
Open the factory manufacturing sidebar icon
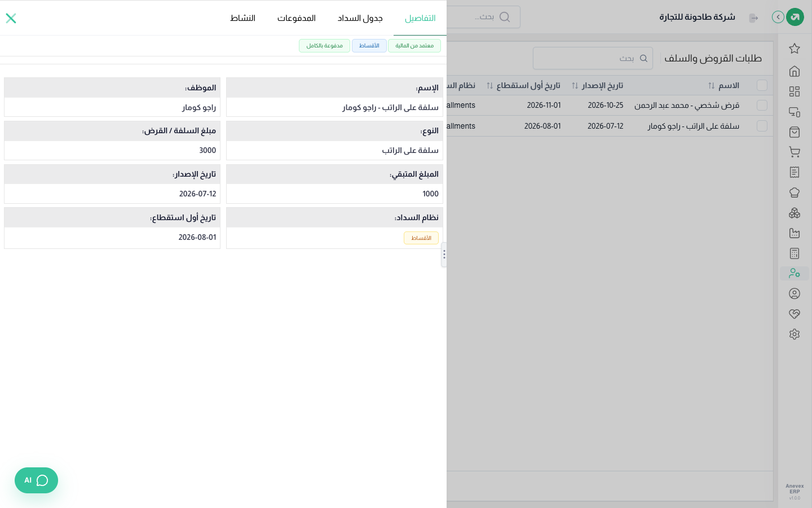coord(795,233)
